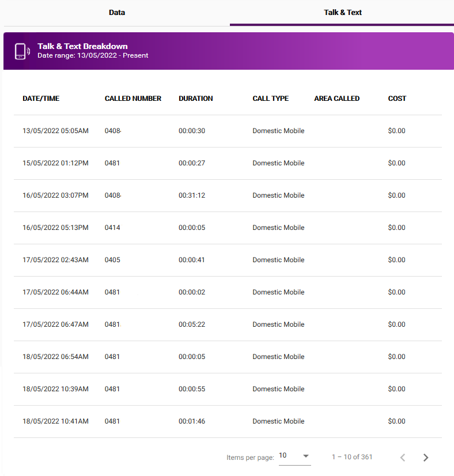Screen dimensions: 454x476
Task: Click the "1 – 10 of 361" page counter
Action: coord(352,457)
